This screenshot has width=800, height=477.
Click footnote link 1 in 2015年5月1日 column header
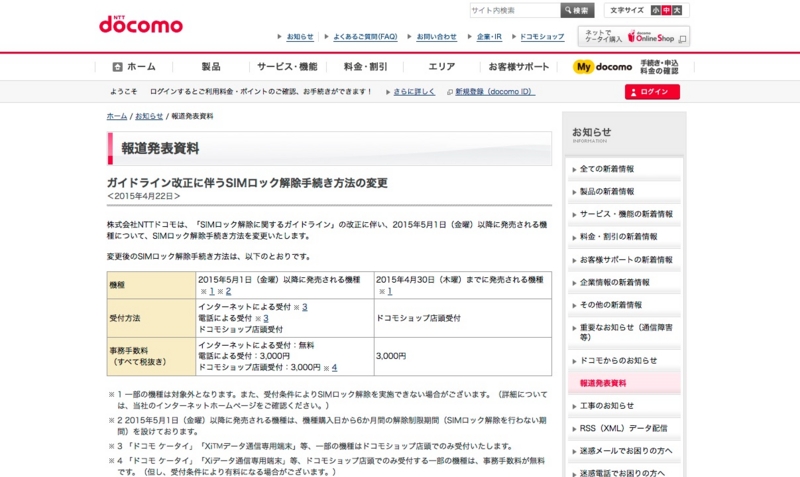(212, 291)
